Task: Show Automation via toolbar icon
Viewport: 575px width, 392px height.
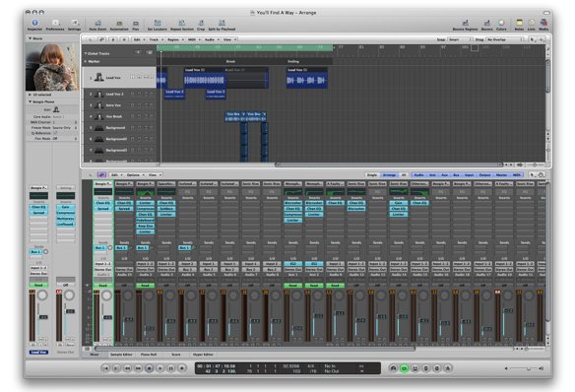Action: 119,25
